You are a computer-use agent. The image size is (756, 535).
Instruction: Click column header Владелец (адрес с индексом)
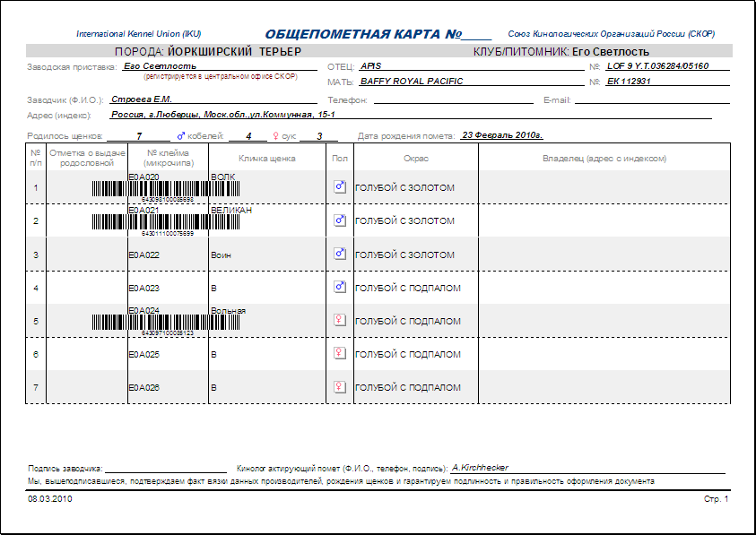pyautogui.click(x=604, y=158)
